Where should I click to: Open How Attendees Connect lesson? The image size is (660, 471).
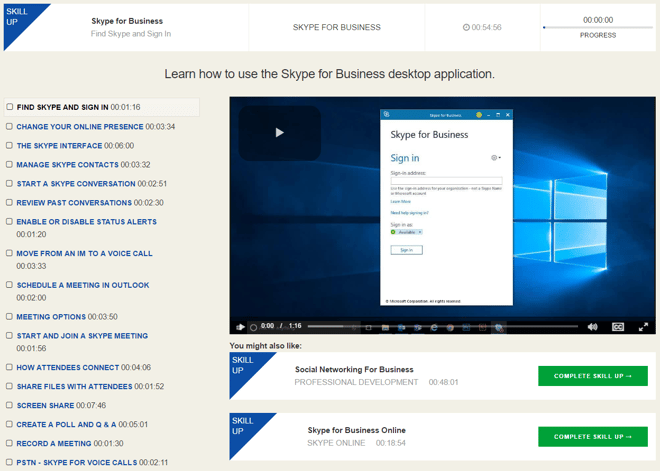pos(68,367)
